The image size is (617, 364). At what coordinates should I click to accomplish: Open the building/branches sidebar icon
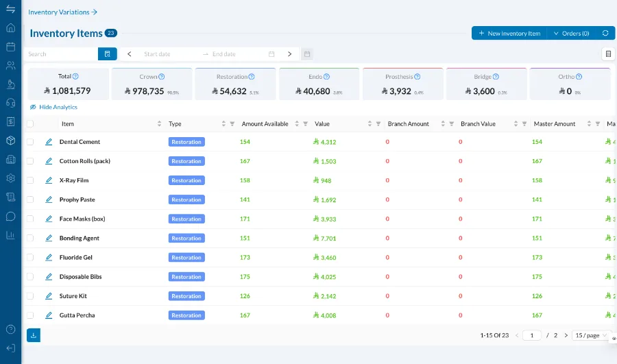(x=10, y=159)
